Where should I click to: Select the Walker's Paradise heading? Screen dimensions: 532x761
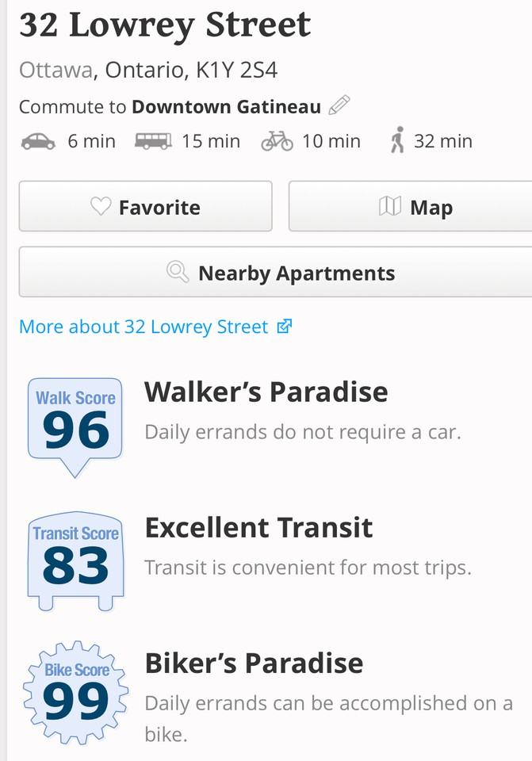[x=266, y=392]
